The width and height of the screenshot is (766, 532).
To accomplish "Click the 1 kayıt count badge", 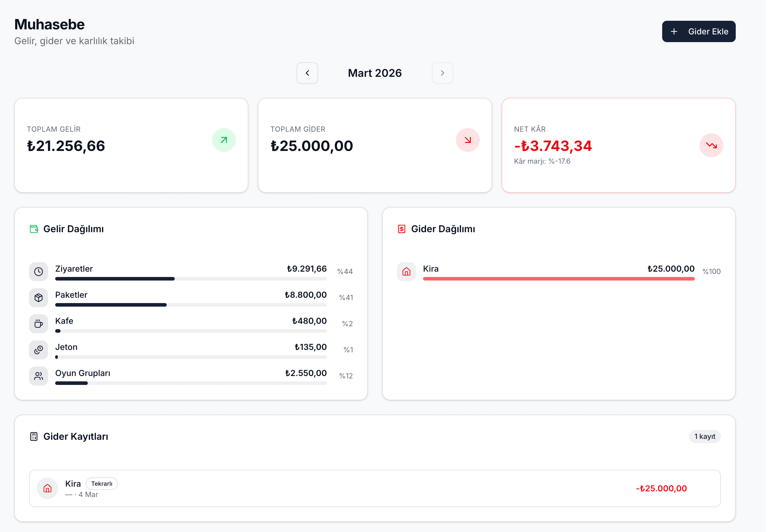I will (704, 436).
